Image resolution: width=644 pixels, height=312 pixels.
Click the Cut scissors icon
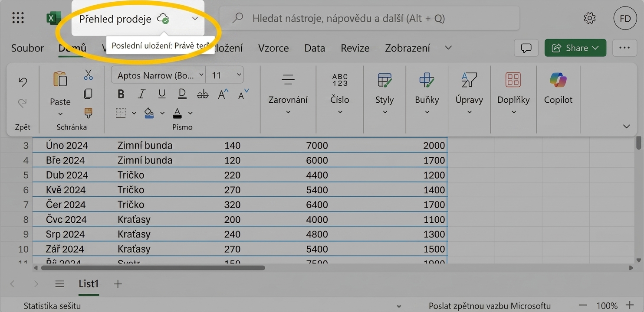point(88,75)
